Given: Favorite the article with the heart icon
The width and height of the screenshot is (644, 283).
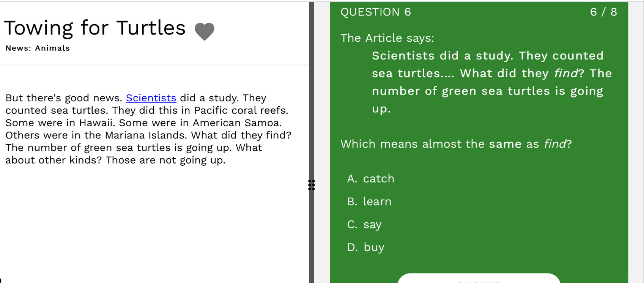Looking at the screenshot, I should [205, 31].
